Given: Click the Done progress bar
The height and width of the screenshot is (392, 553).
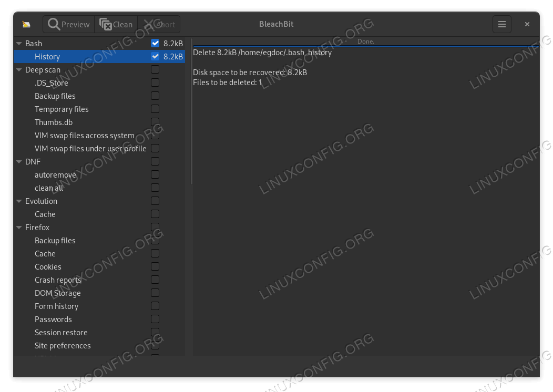Looking at the screenshot, I should [366, 43].
